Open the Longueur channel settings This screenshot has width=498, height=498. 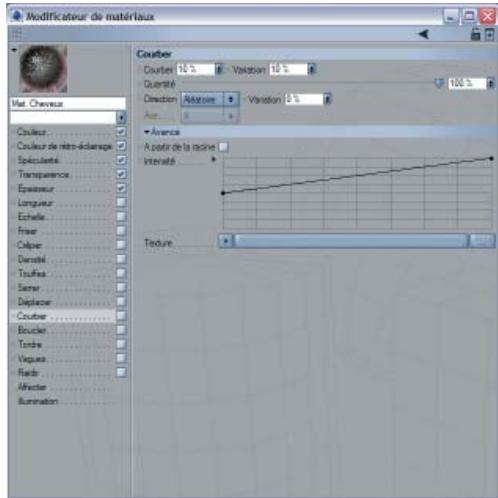point(35,203)
